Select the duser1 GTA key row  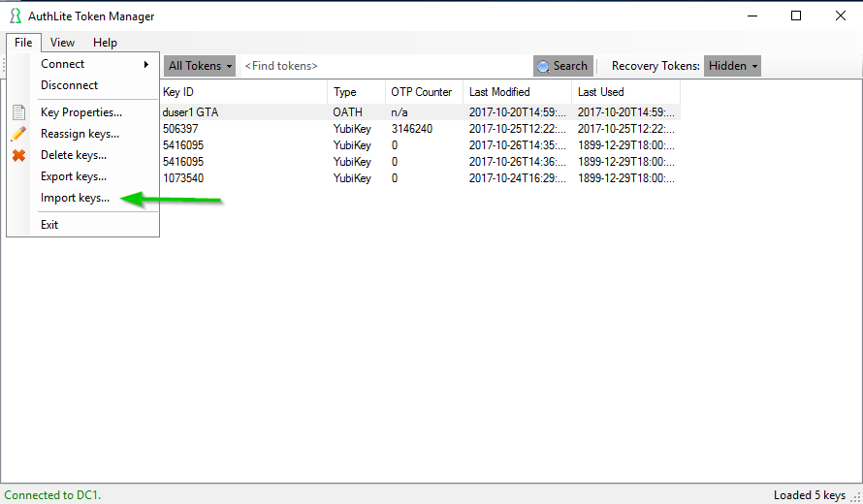point(420,112)
